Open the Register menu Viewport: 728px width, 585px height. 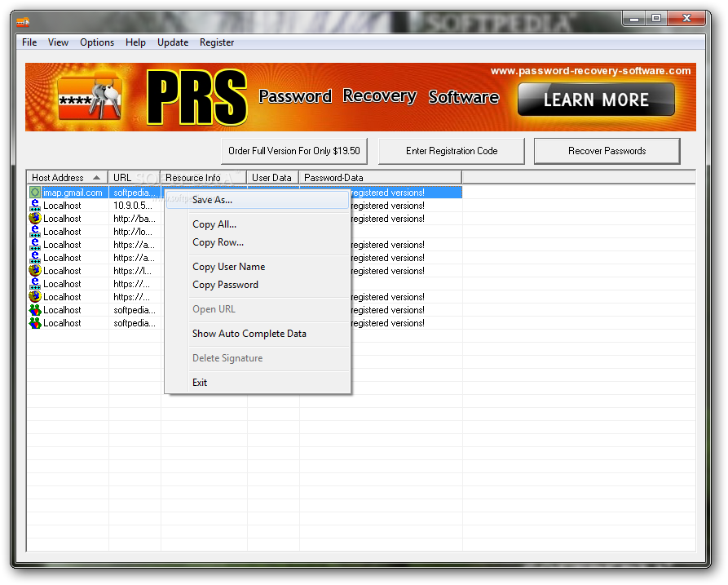(217, 42)
